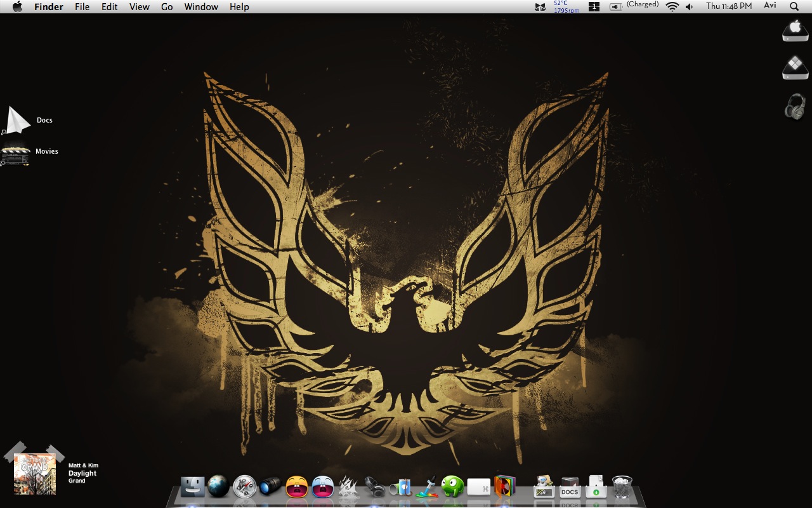Open the colorful book stack dock icon

[505, 486]
